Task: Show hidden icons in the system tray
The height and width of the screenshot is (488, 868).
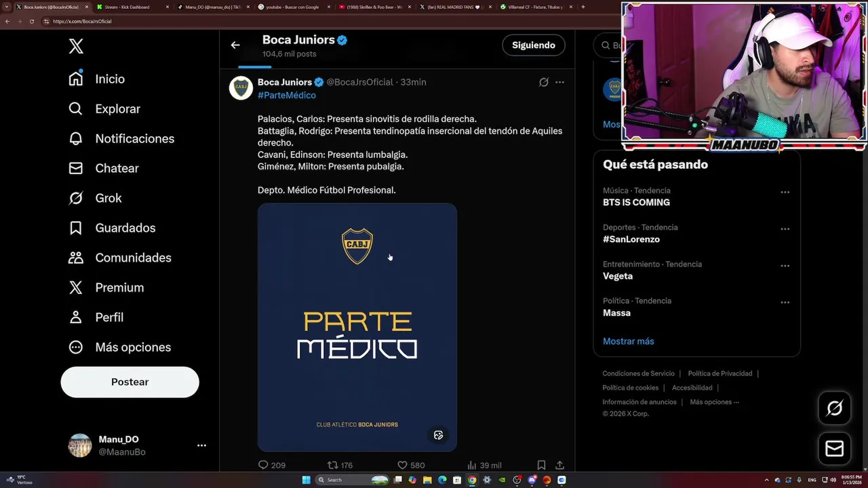Action: [x=766, y=480]
